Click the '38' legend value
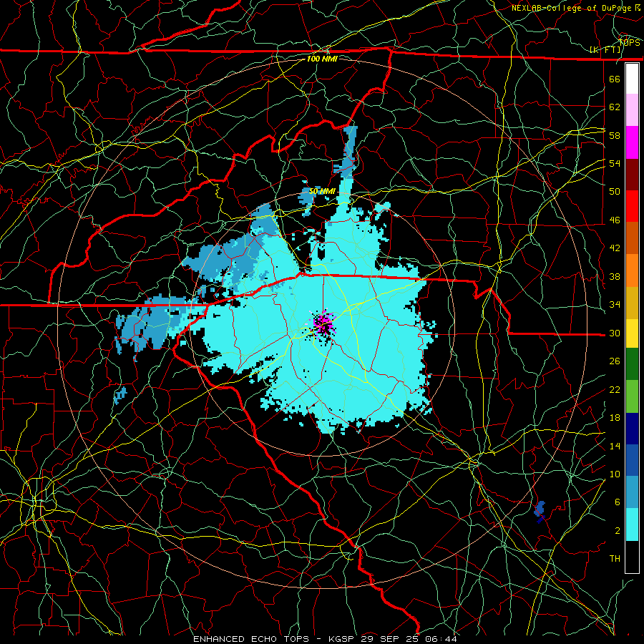This screenshot has height=644, width=644. point(615,276)
